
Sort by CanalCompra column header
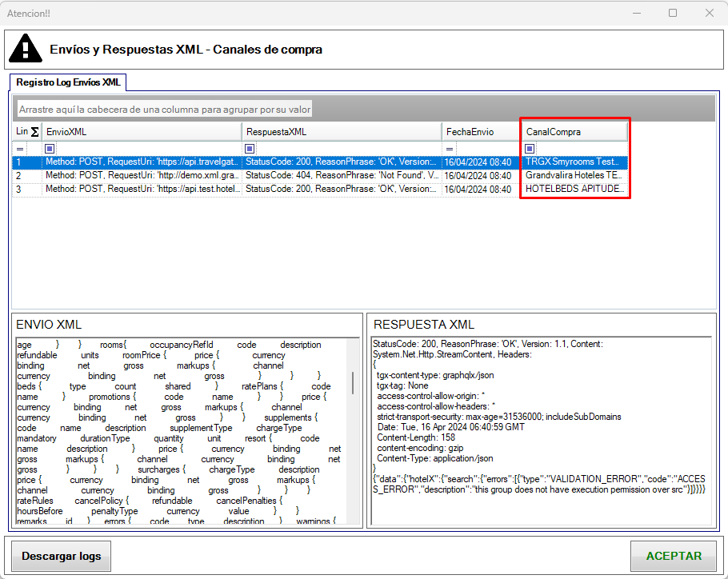(574, 132)
